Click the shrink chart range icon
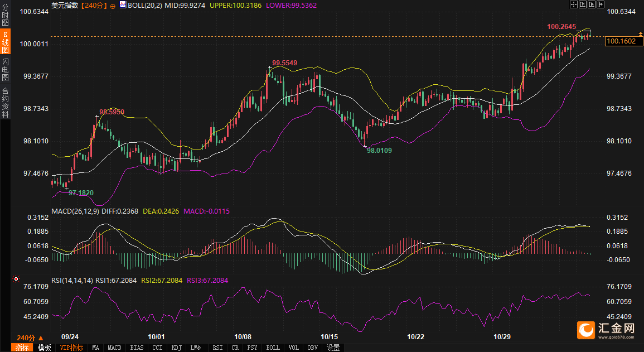 (x=582, y=4)
